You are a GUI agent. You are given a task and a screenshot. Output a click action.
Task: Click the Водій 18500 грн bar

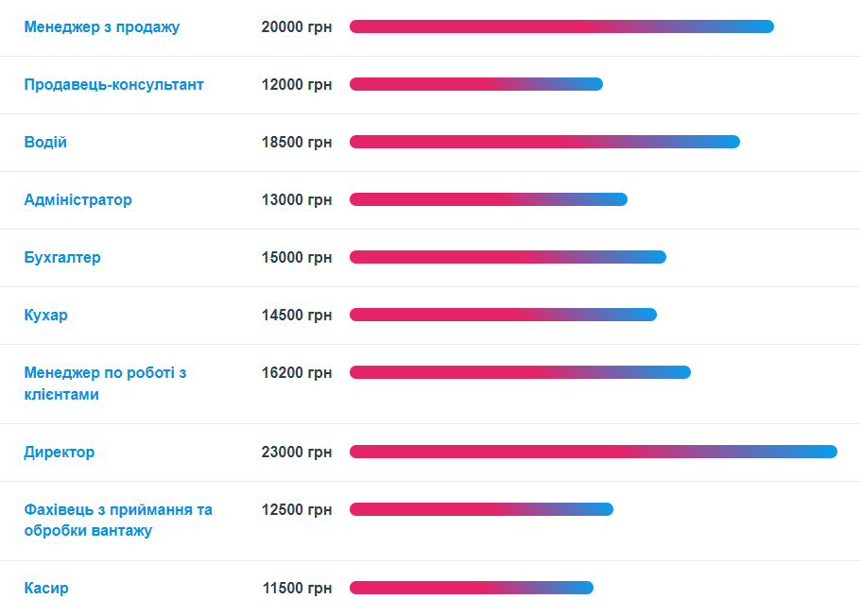pos(544,142)
